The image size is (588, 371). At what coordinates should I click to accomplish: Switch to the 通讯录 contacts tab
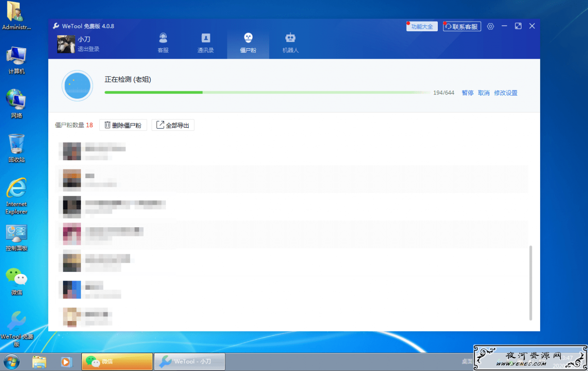coord(205,44)
